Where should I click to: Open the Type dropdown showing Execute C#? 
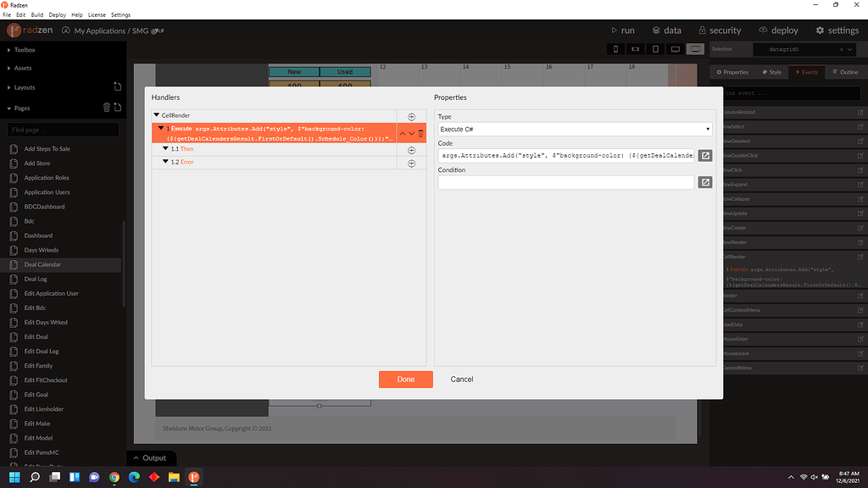tap(574, 128)
